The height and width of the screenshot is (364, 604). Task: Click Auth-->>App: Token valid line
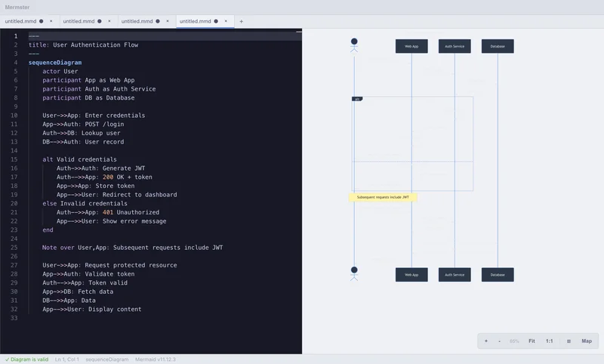click(85, 282)
